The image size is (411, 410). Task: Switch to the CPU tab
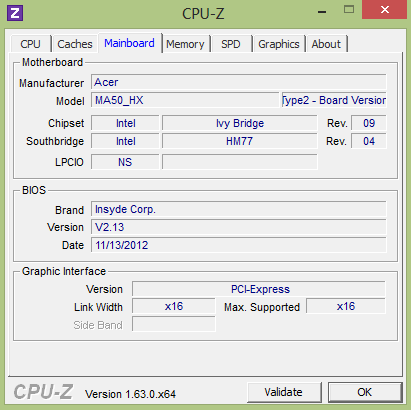(31, 44)
